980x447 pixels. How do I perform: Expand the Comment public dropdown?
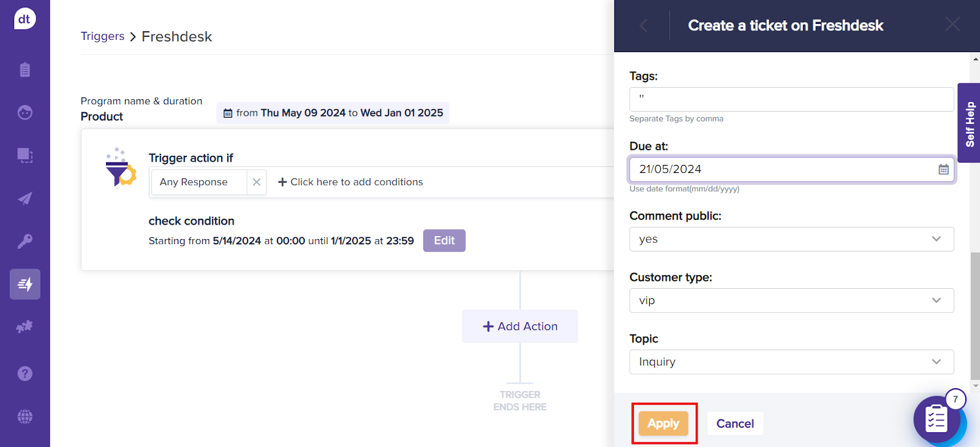pos(791,239)
